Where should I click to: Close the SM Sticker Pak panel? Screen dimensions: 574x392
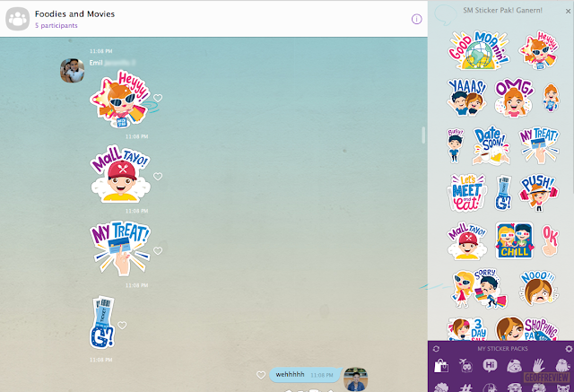pos(568,12)
